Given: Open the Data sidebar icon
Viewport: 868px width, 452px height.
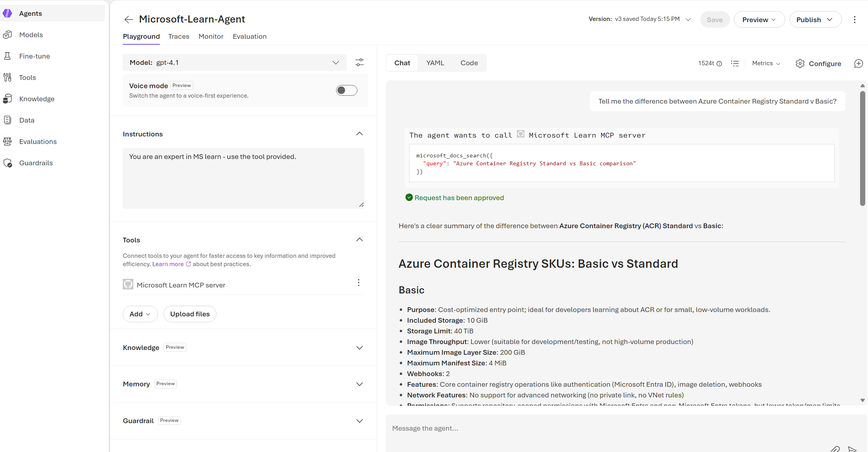Looking at the screenshot, I should tap(8, 120).
